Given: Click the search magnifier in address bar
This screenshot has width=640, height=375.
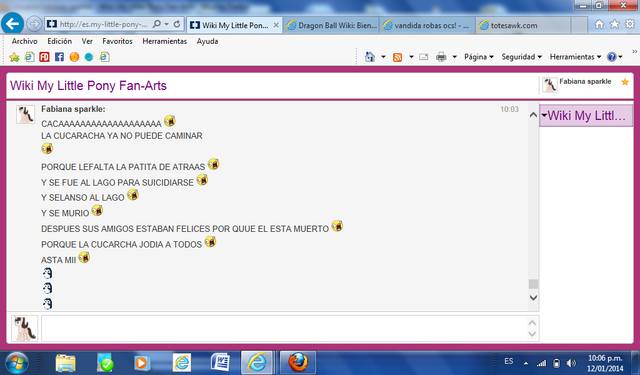Looking at the screenshot, I should tap(156, 24).
